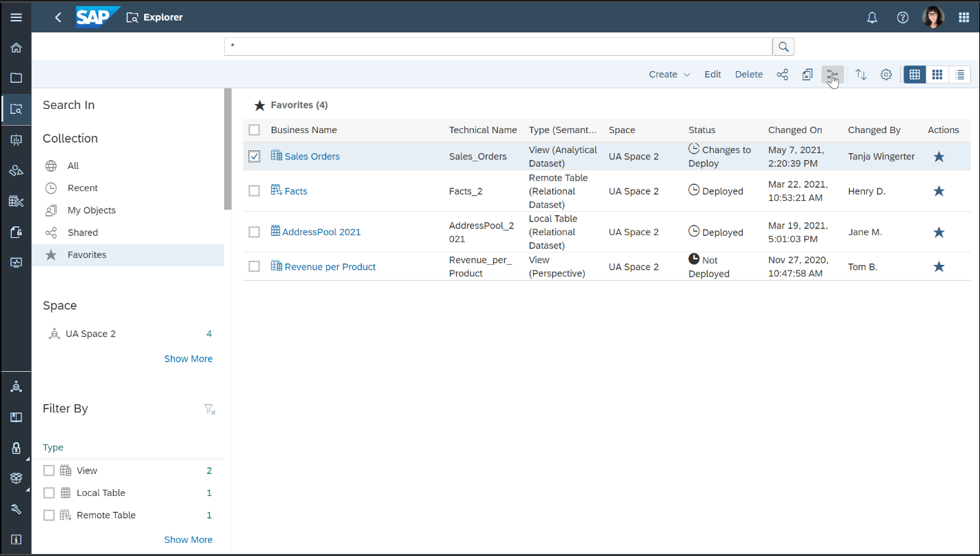
Task: Click the help question mark icon
Action: 903,17
